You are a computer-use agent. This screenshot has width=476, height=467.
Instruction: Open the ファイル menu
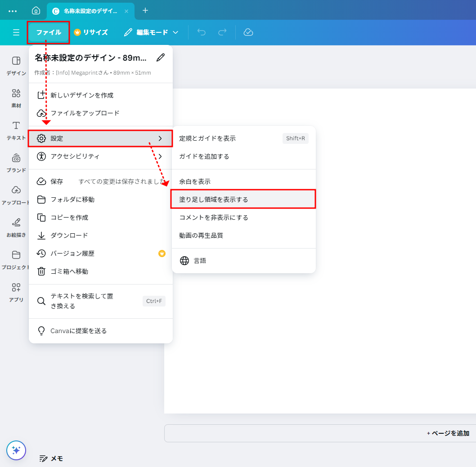[49, 32]
